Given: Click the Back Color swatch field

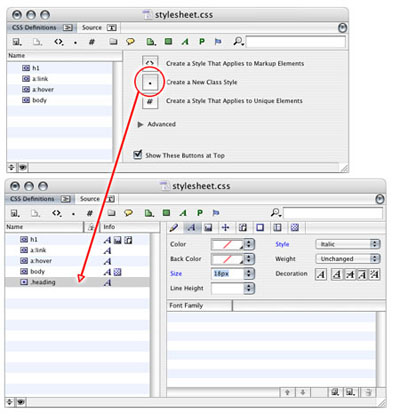Looking at the screenshot, I should click(x=228, y=259).
